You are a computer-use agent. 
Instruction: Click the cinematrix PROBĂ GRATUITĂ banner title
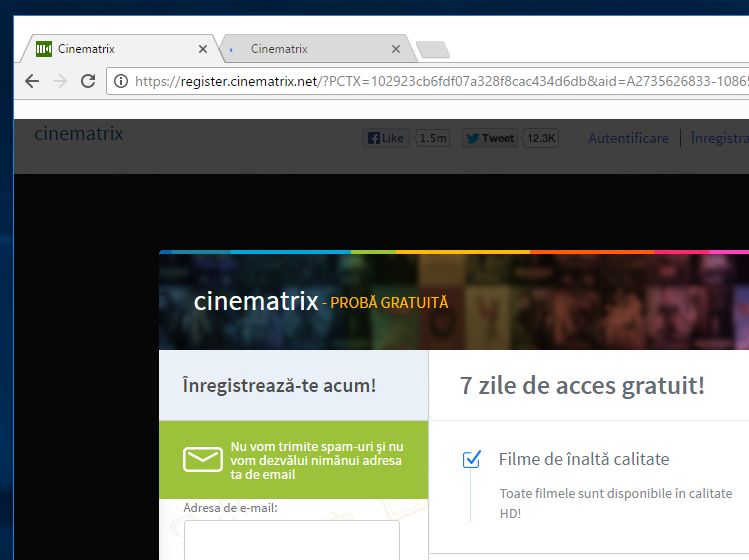pos(321,302)
